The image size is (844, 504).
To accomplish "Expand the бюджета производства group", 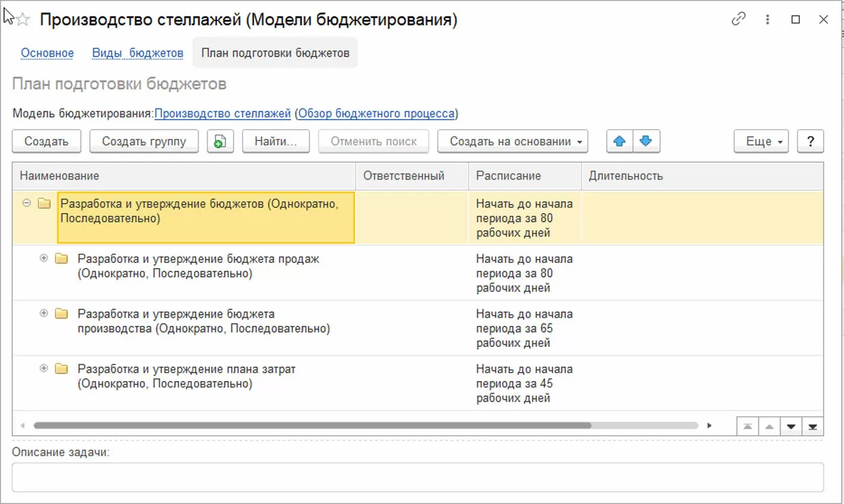I will pyautogui.click(x=44, y=313).
